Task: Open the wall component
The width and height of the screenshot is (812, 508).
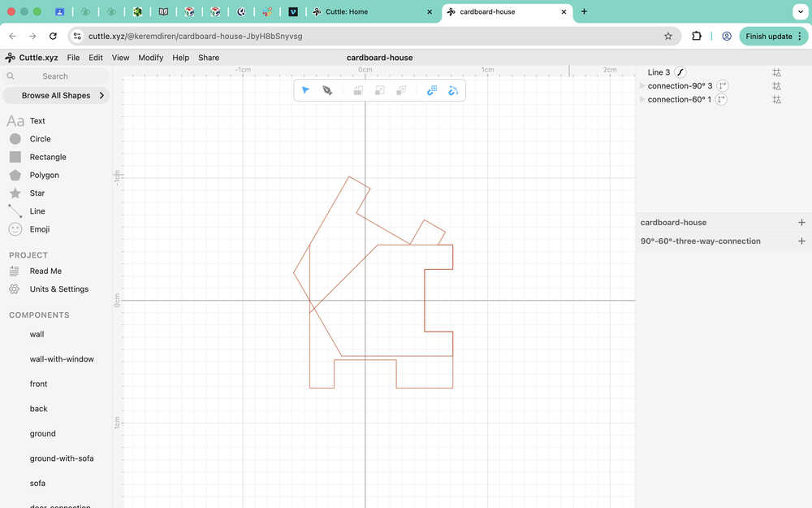Action: tap(37, 334)
